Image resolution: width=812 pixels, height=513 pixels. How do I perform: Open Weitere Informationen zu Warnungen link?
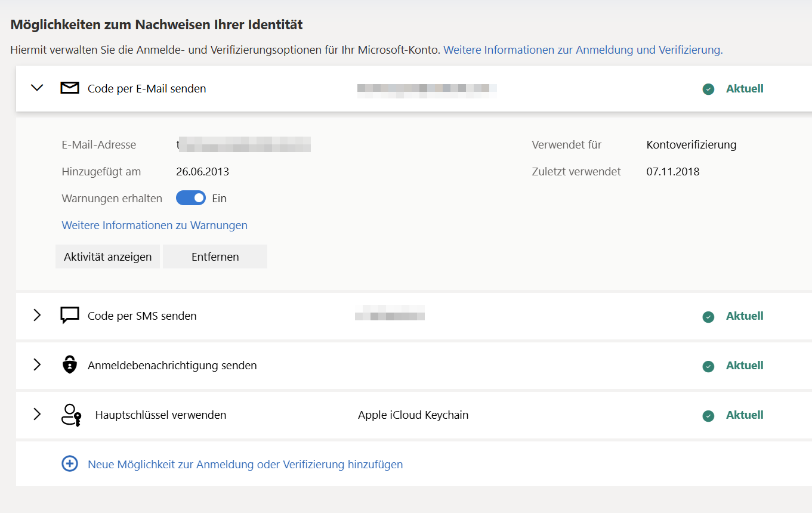point(155,225)
